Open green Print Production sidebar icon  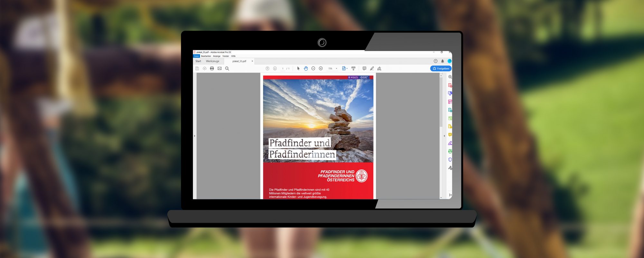click(x=450, y=151)
